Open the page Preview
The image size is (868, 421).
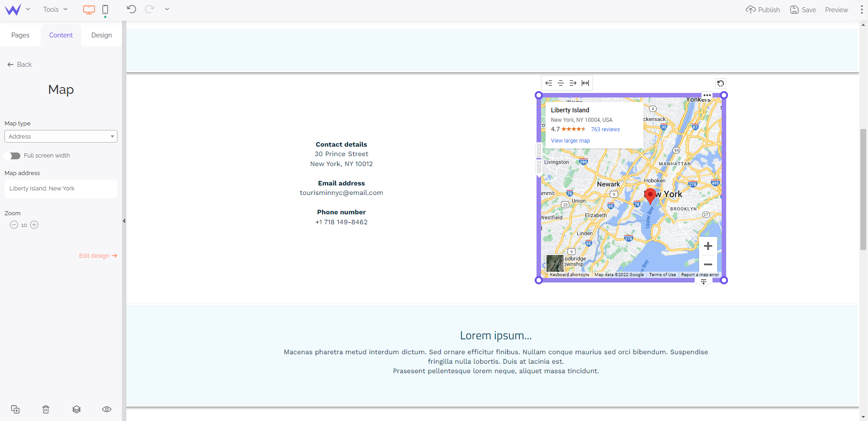(x=836, y=9)
